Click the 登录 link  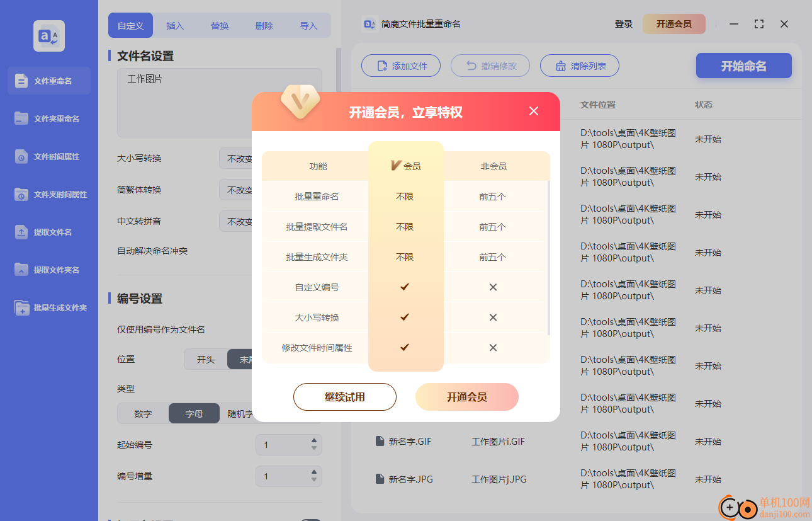point(624,24)
